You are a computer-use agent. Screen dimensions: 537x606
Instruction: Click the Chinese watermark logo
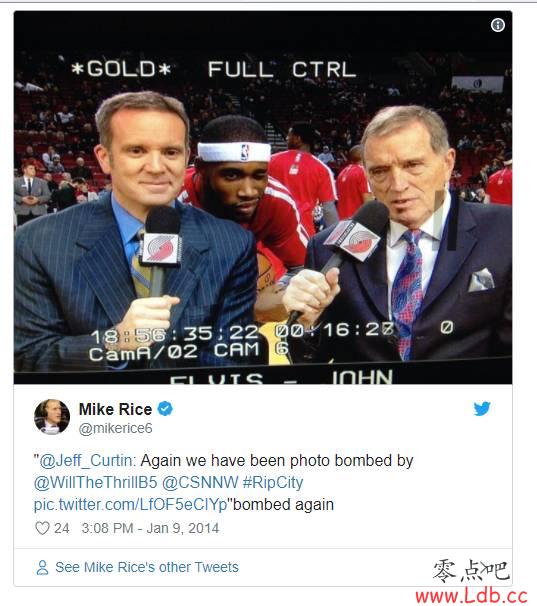tap(471, 571)
